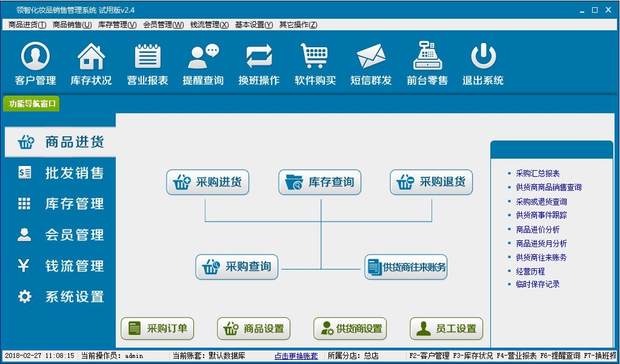The width and height of the screenshot is (620, 364).
Task: Click status bar date 2018-02-27 11:08:15
Action: [x=39, y=356]
